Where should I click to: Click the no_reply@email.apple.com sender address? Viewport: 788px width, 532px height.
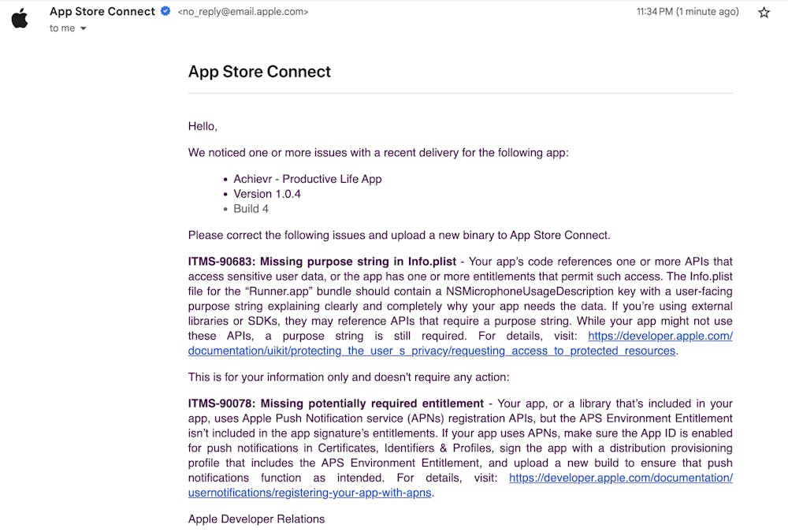[243, 13]
